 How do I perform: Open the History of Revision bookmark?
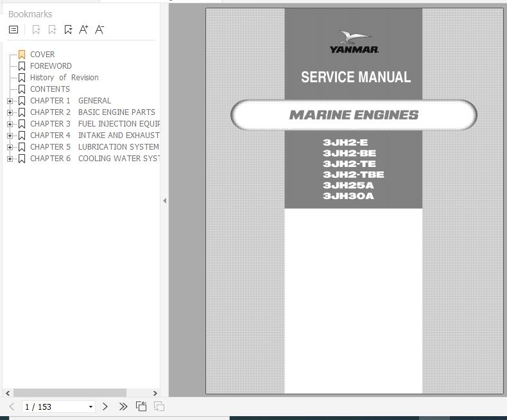pos(64,78)
